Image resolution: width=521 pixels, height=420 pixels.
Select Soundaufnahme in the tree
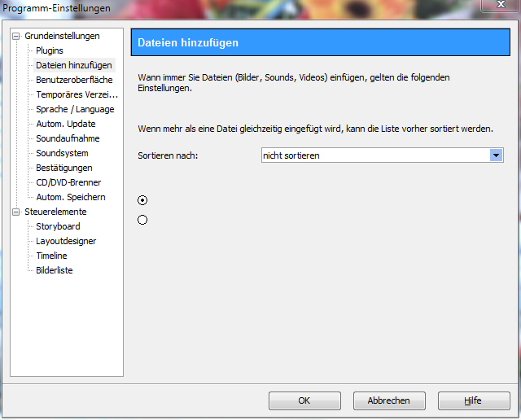[x=68, y=139]
